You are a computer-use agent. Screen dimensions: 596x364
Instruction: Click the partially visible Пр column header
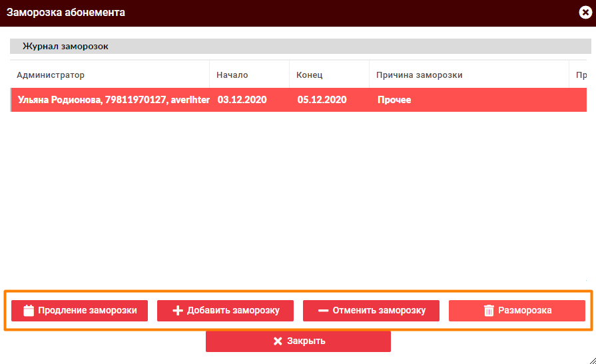pyautogui.click(x=581, y=75)
